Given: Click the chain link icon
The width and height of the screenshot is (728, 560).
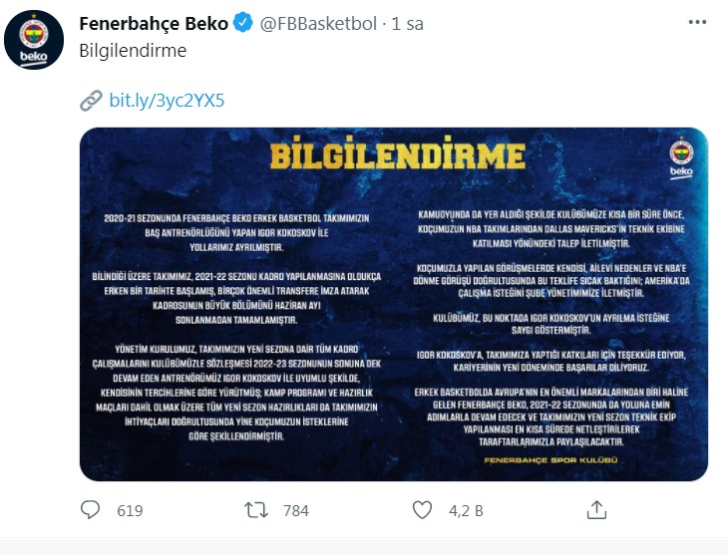Looking at the screenshot, I should (x=91, y=101).
